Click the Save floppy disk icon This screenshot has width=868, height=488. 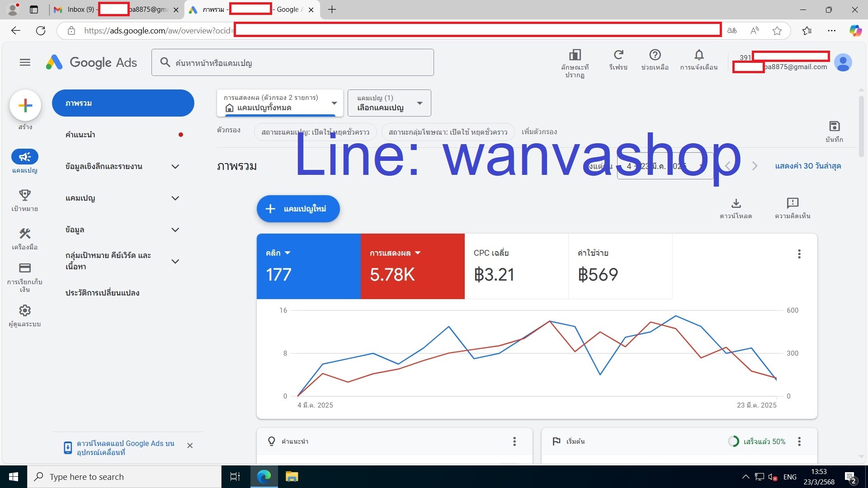[835, 126]
